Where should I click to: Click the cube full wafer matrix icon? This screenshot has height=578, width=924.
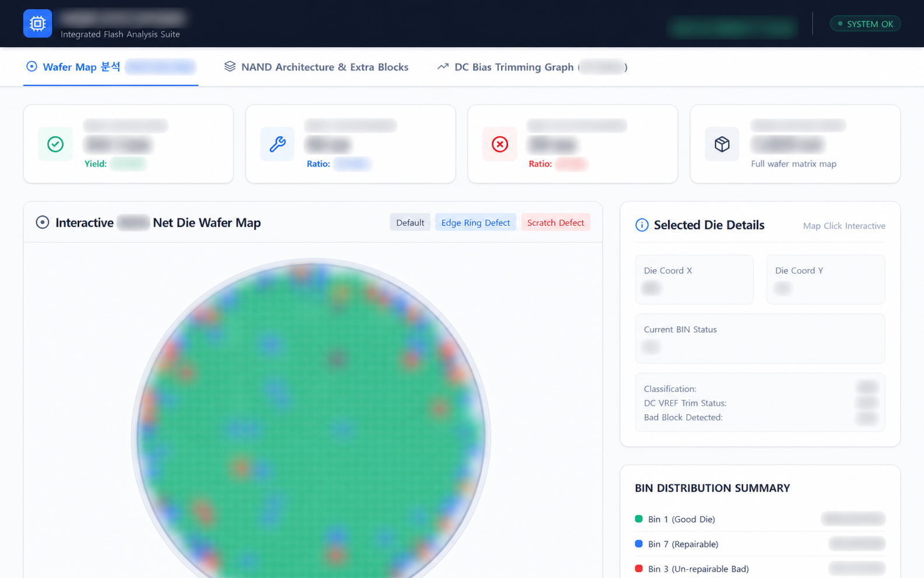(x=722, y=144)
